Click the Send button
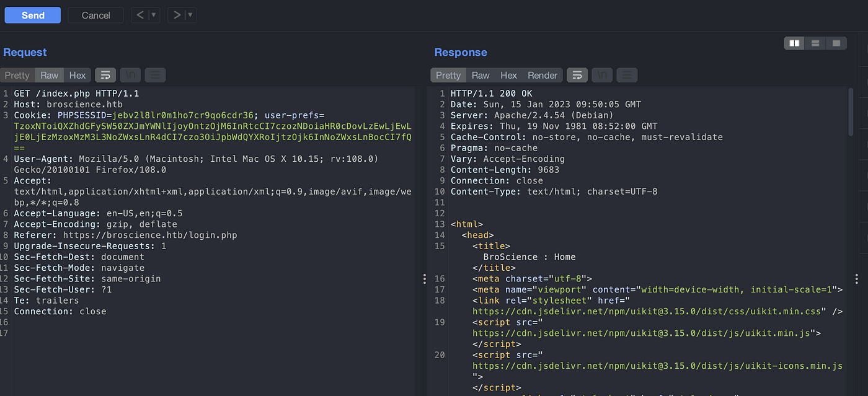The width and height of the screenshot is (868, 396). point(33,15)
